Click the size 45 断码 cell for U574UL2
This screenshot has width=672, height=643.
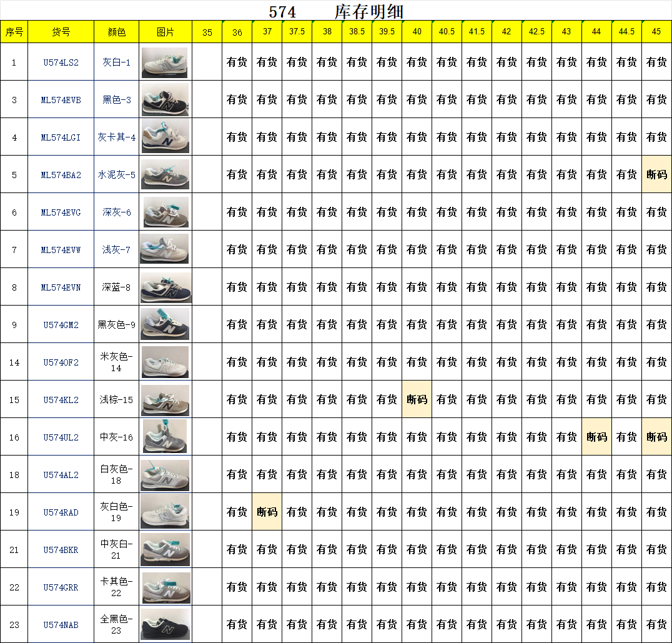click(x=656, y=437)
